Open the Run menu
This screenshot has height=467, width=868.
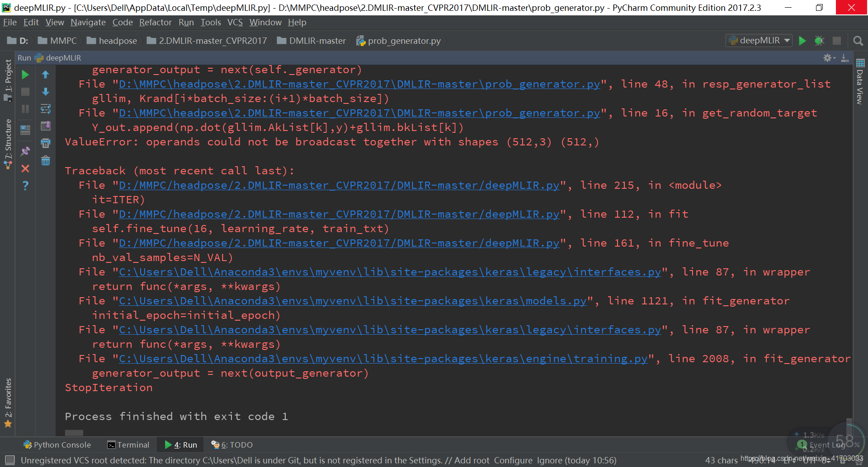pos(186,22)
